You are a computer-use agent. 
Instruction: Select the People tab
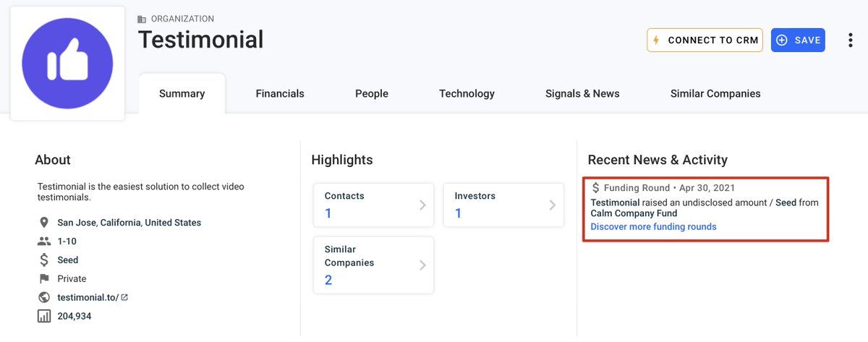tap(372, 94)
